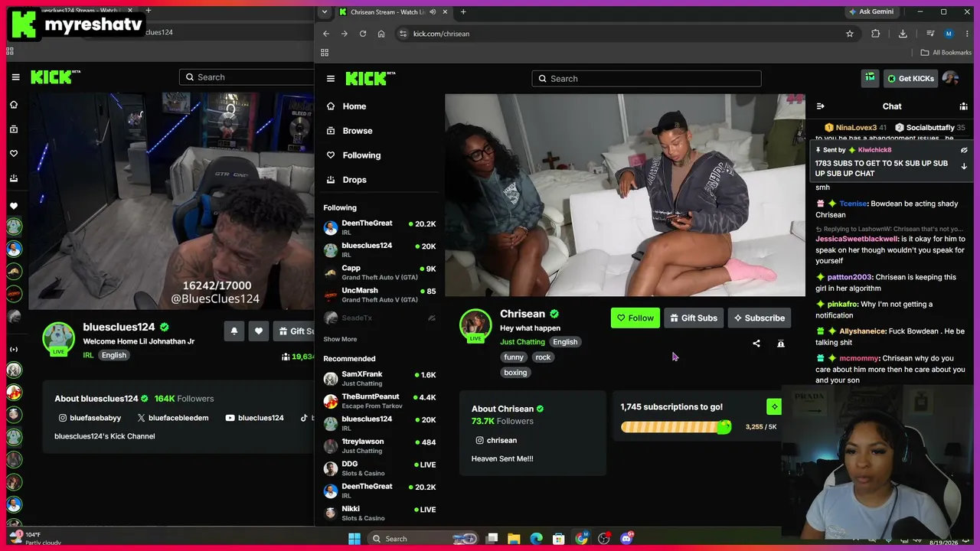Reload the kick.com/chrisean page
Viewport: 980px width, 551px height.
coord(363,34)
